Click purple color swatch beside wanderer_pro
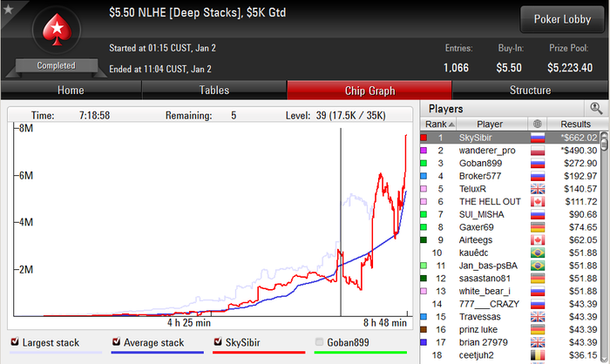The height and width of the screenshot is (364, 610). point(424,151)
